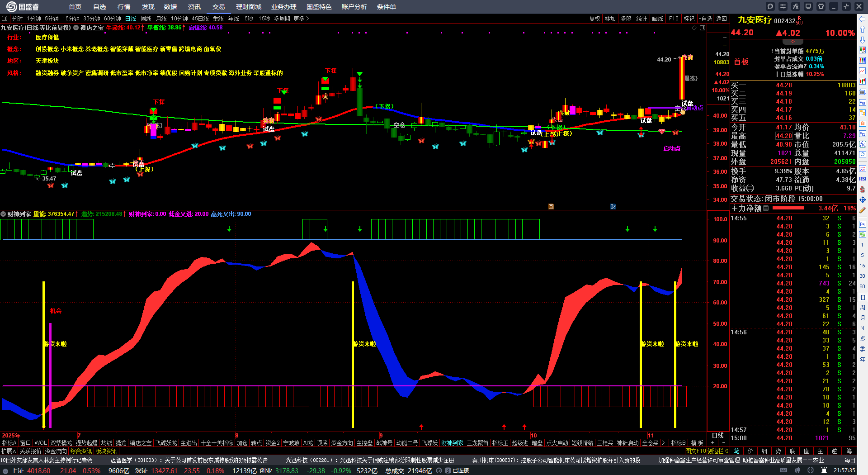
Task: Open the on-screen keyboard status bar icon
Action: [783, 470]
